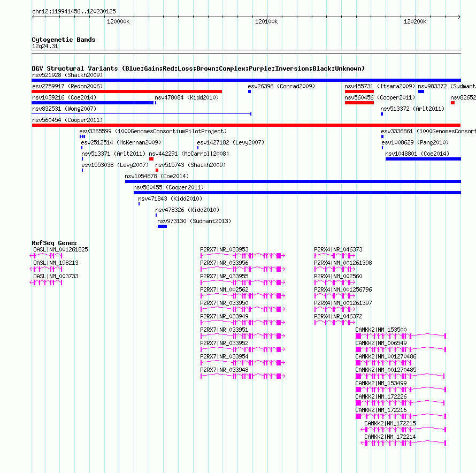Click the CAMKK2|NM_153500 transcript label
Screen dimensions: 476x473
coord(381,330)
